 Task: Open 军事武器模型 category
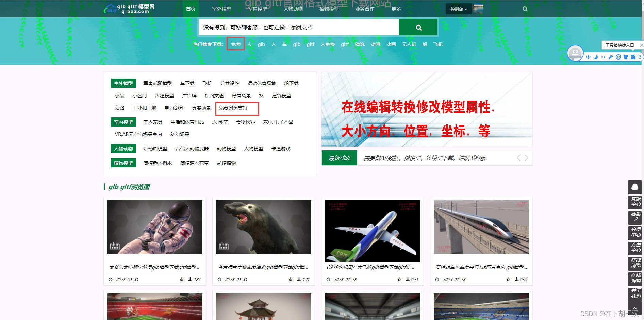click(x=158, y=83)
